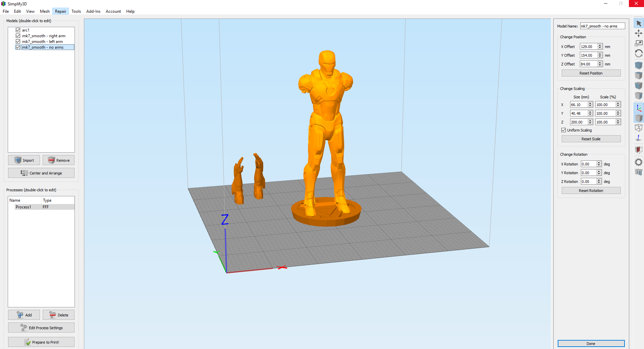The width and height of the screenshot is (644, 349).
Task: Click Prepare to Print! button
Action: pos(41,342)
